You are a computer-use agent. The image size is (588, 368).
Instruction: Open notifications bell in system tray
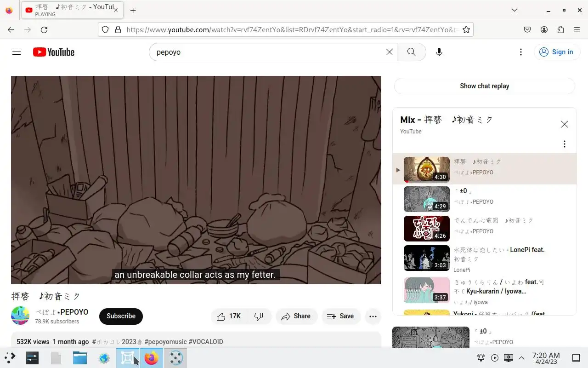[x=481, y=357]
